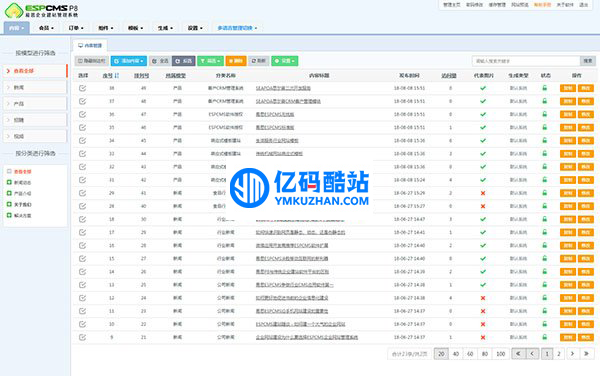Screen dimensions: 600x376
Task: Open the 设置 menu in the top navigation bar
Action: (195, 28)
